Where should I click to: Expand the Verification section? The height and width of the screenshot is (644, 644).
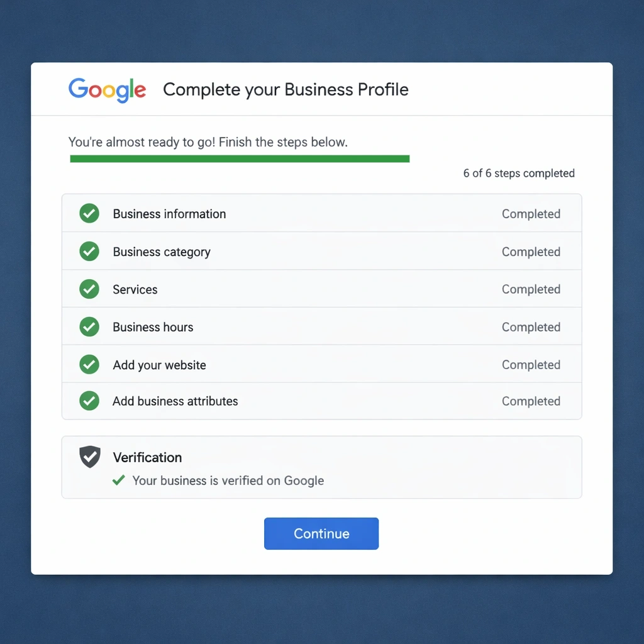point(321,467)
